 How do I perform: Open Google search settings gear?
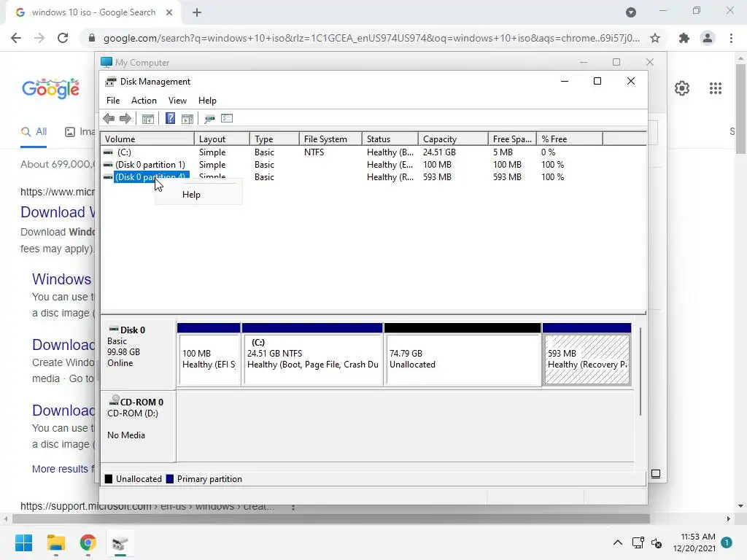coord(682,88)
